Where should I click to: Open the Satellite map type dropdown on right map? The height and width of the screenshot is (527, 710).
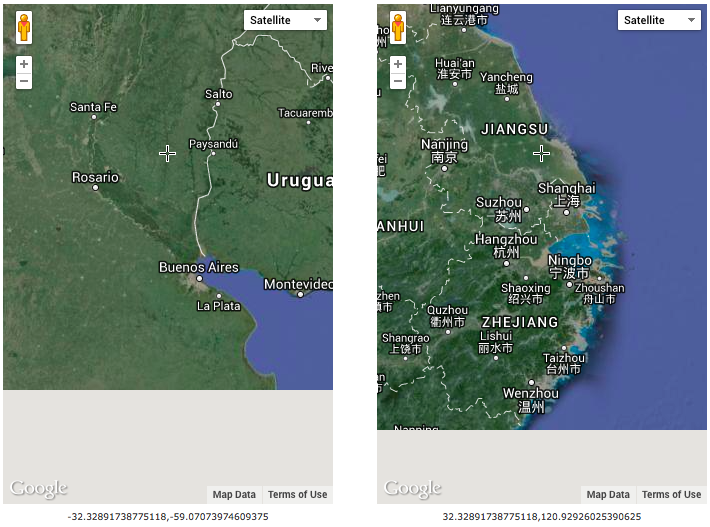(660, 20)
